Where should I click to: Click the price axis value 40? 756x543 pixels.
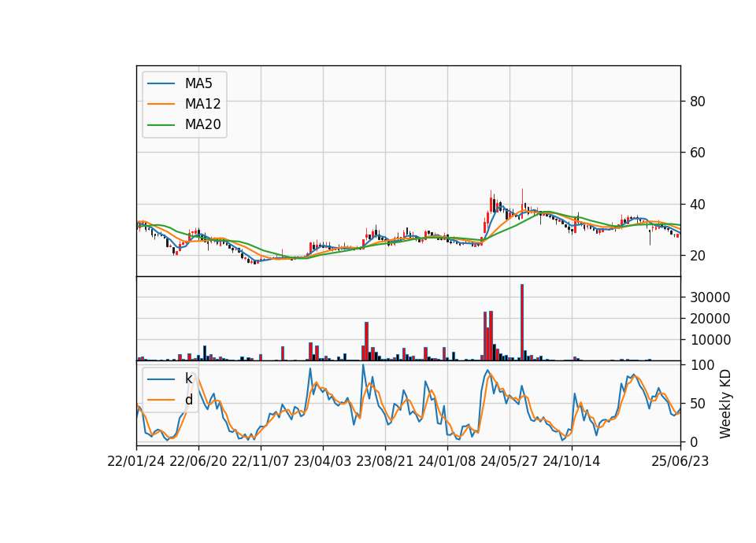[697, 205]
